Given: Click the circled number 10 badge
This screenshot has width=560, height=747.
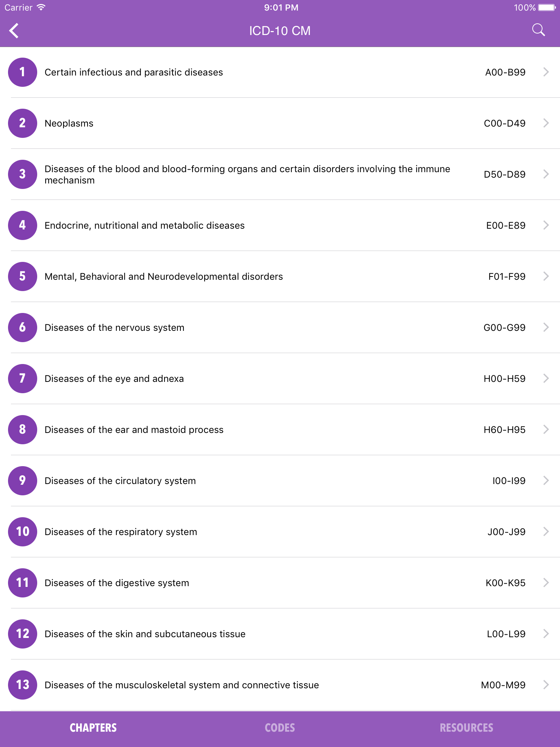Looking at the screenshot, I should 22,532.
